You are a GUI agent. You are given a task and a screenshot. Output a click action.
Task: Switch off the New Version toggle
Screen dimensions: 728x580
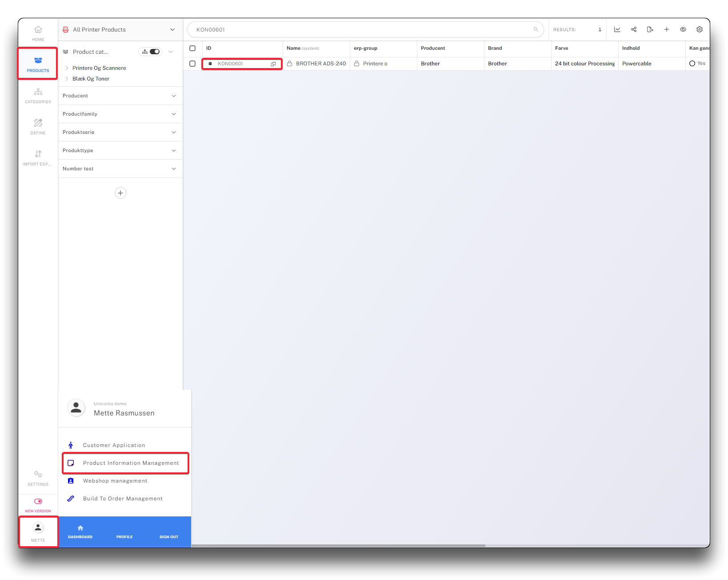click(38, 501)
